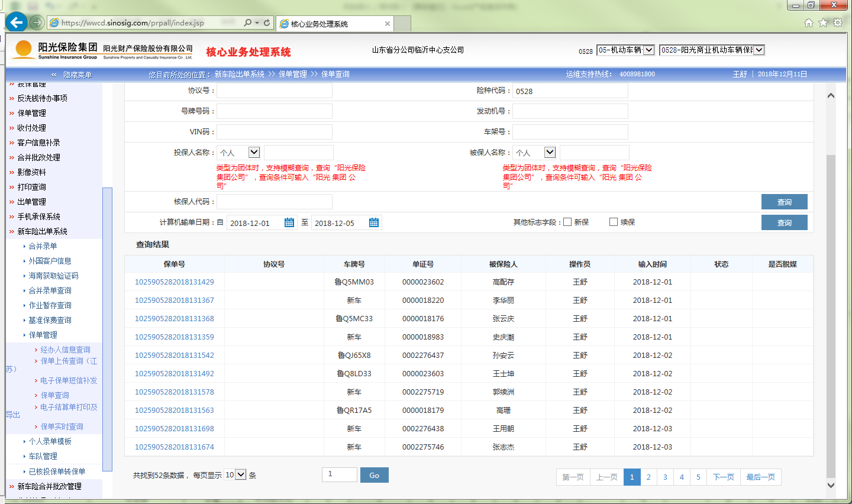Click the Go page jump button
The height and width of the screenshot is (504, 852).
[374, 475]
